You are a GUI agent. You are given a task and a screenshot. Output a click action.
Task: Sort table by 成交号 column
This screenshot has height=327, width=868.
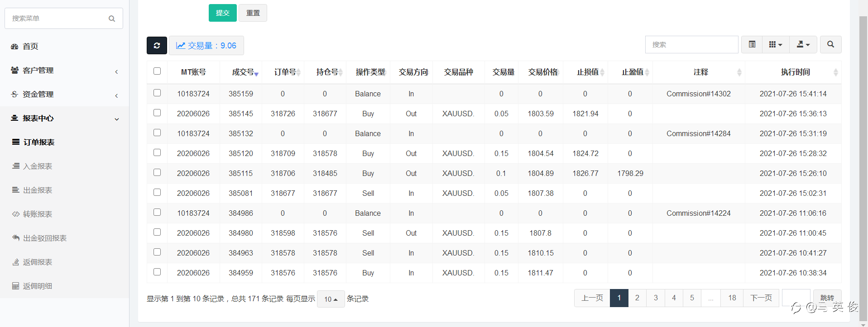click(x=241, y=72)
